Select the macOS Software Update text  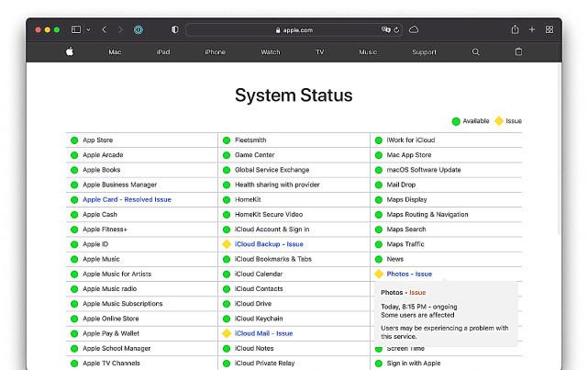point(424,170)
